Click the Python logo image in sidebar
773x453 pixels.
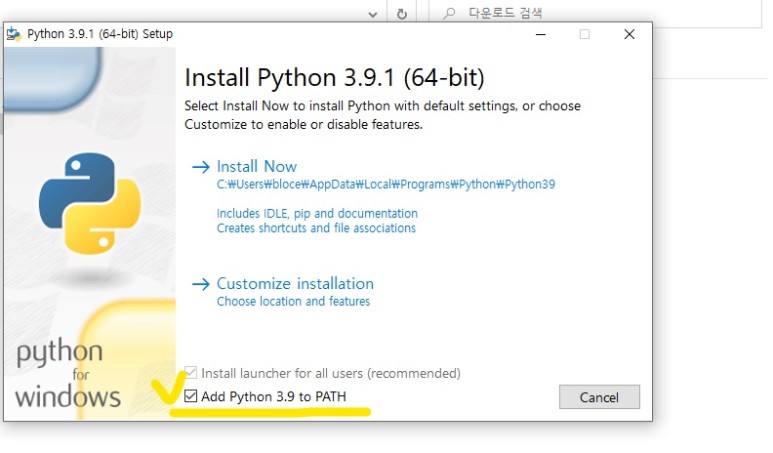90,203
